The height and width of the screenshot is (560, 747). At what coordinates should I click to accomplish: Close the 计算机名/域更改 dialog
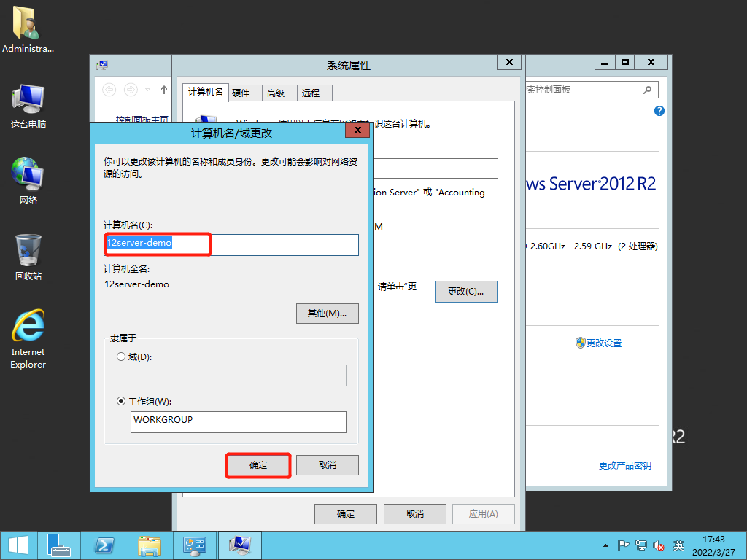point(357,130)
